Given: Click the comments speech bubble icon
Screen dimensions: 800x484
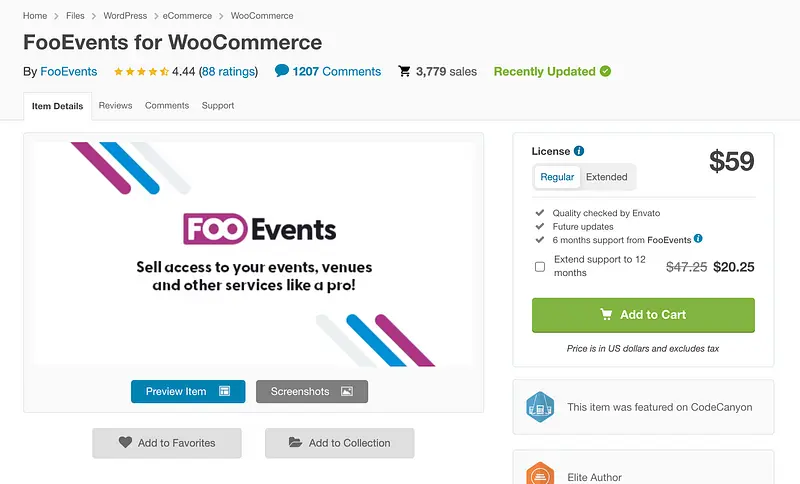Looking at the screenshot, I should [282, 71].
